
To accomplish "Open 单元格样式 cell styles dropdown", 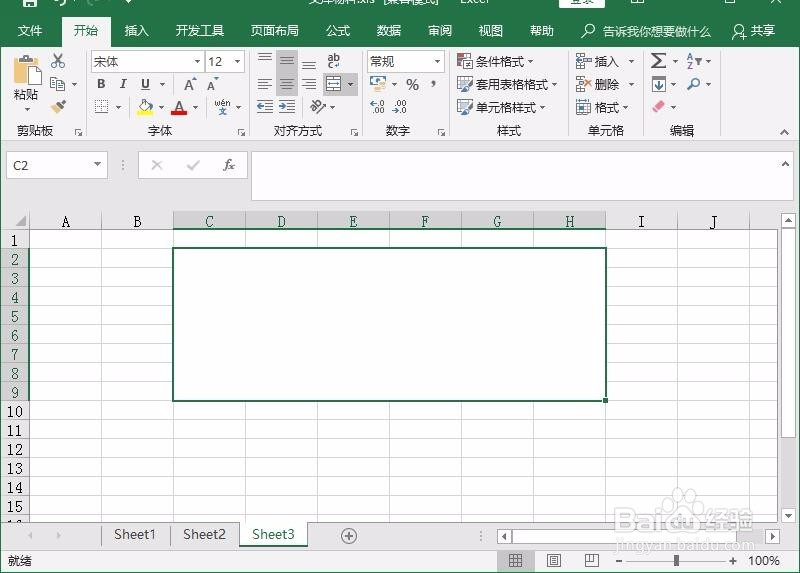I will coord(501,107).
